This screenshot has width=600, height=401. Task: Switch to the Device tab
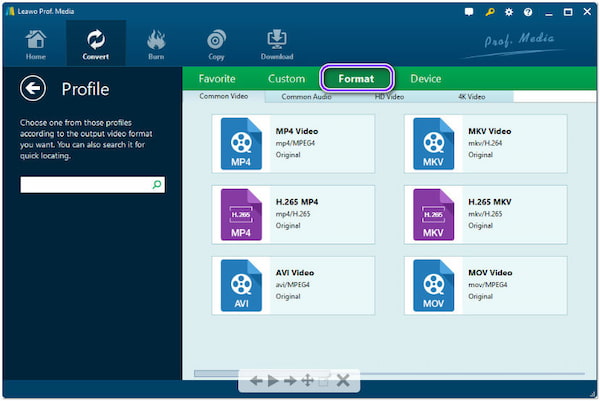pyautogui.click(x=426, y=79)
